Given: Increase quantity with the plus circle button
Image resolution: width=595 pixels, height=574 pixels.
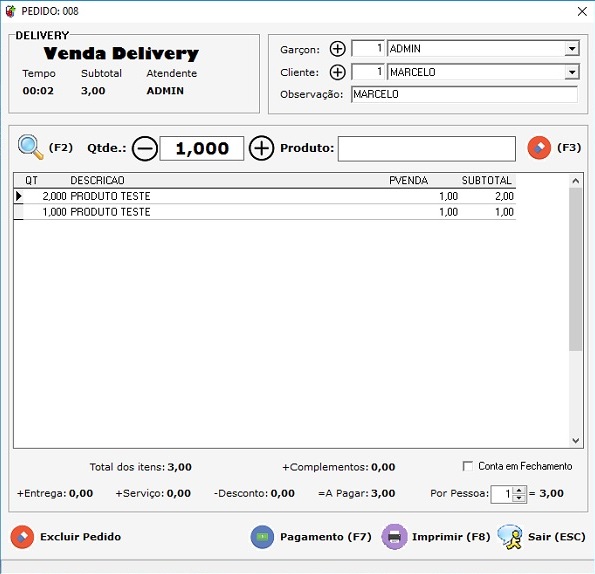Looking at the screenshot, I should coord(261,148).
